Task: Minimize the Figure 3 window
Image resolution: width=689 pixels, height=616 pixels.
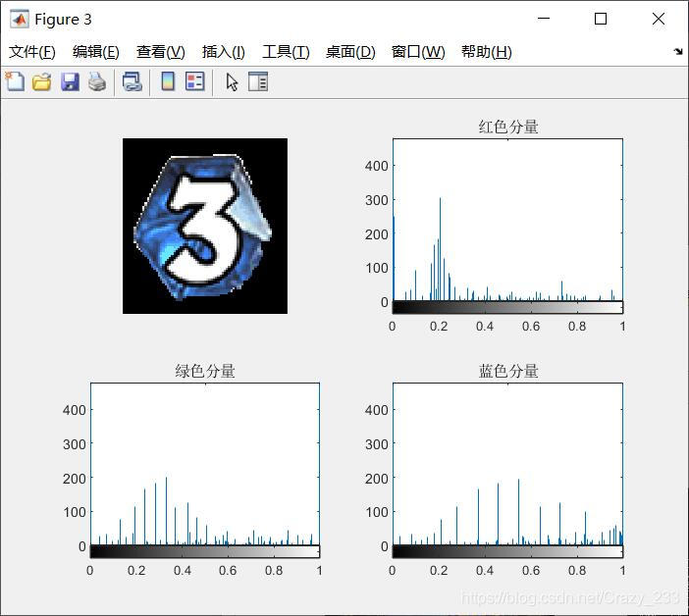Action: coord(544,19)
